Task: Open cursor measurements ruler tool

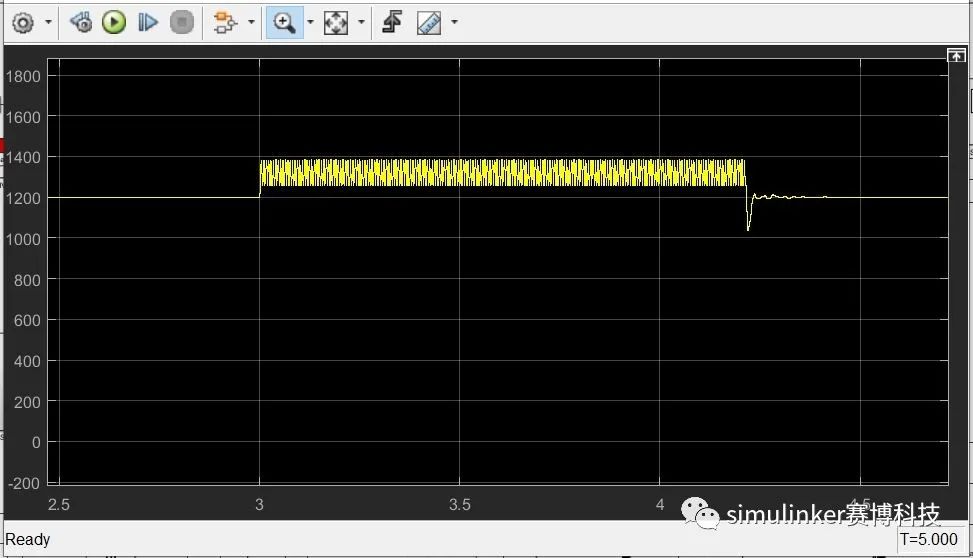Action: (x=429, y=23)
